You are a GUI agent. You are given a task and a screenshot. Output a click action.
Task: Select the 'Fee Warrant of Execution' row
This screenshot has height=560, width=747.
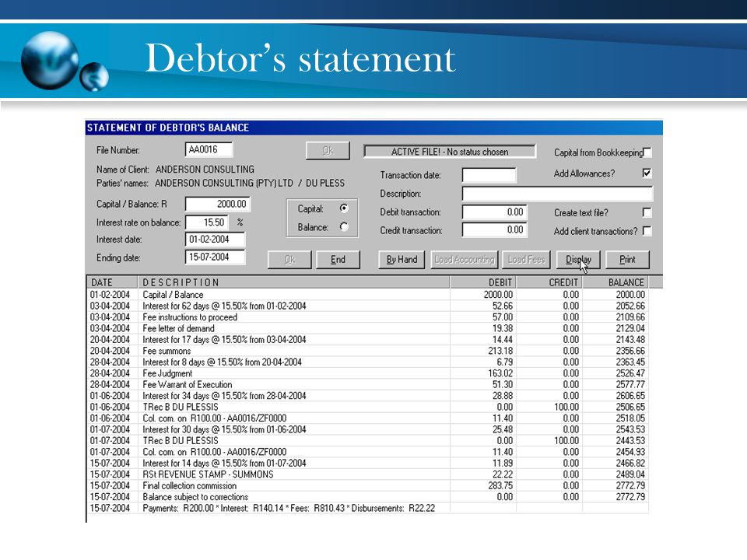[368, 384]
